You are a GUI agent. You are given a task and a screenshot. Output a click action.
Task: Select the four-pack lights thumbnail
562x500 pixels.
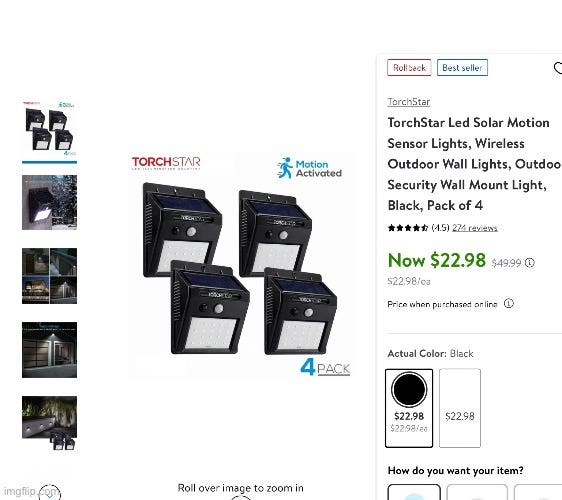point(49,129)
